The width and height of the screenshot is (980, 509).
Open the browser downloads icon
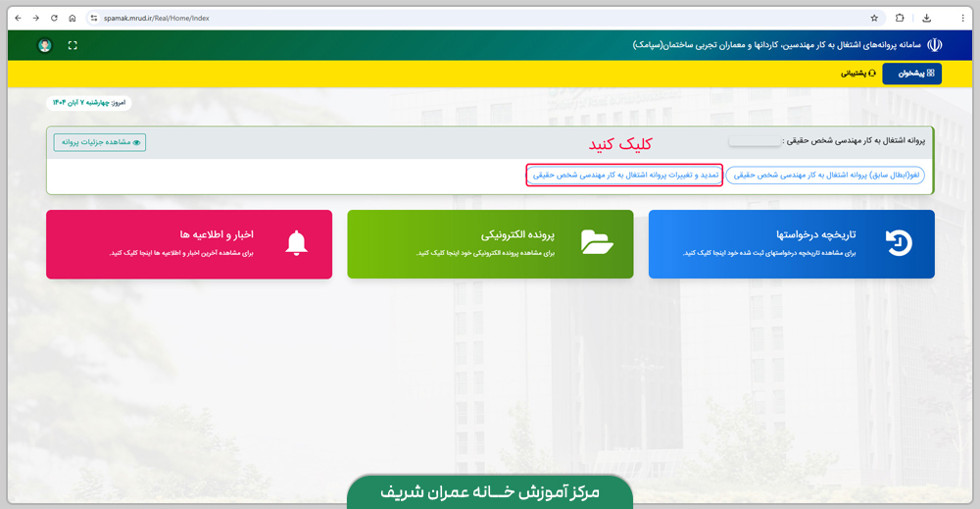pos(926,18)
